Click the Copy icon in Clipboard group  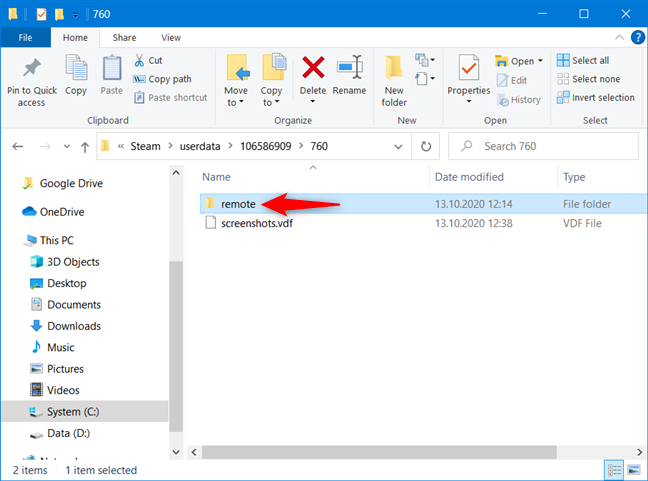(x=76, y=72)
